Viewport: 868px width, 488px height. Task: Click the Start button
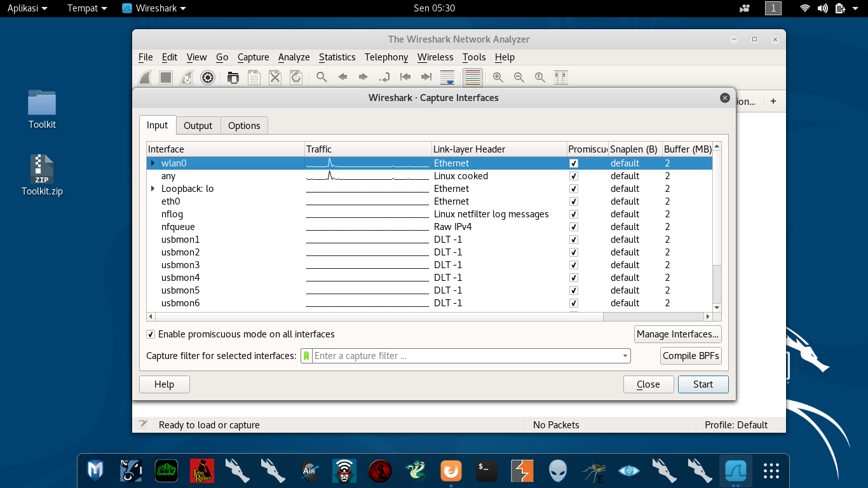pos(703,384)
